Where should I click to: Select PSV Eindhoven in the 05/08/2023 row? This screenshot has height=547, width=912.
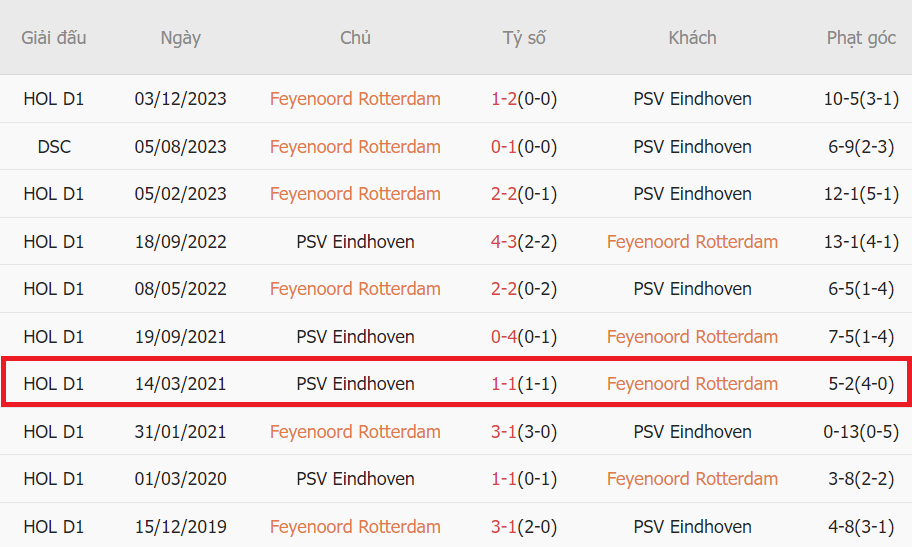(x=692, y=147)
